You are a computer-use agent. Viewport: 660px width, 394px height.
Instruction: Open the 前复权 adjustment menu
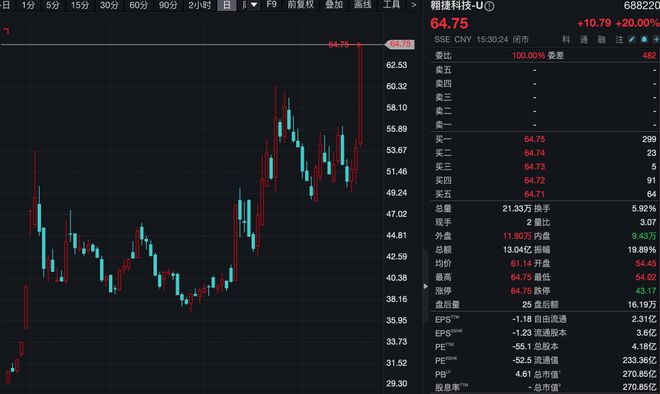(x=301, y=5)
